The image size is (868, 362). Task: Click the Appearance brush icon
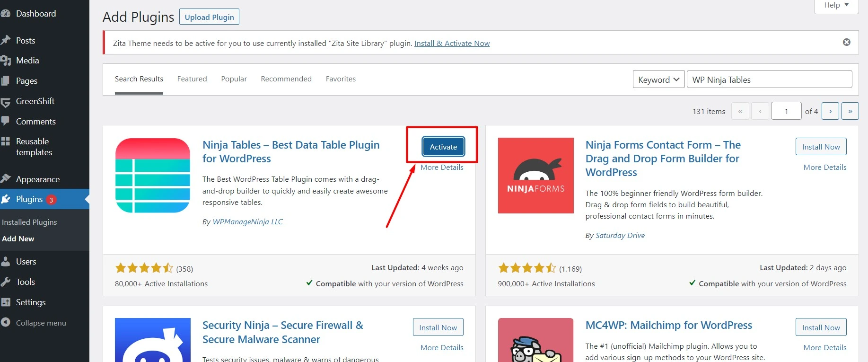[6, 179]
